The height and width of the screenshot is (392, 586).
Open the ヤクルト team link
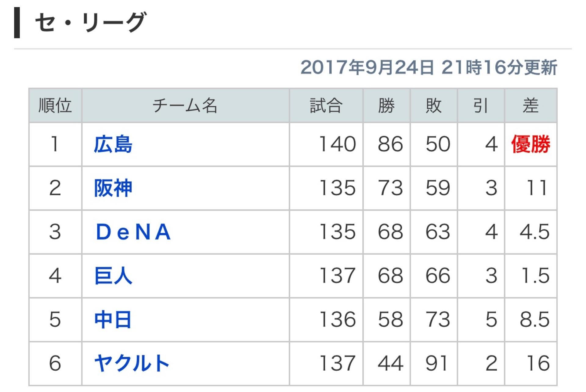click(132, 363)
